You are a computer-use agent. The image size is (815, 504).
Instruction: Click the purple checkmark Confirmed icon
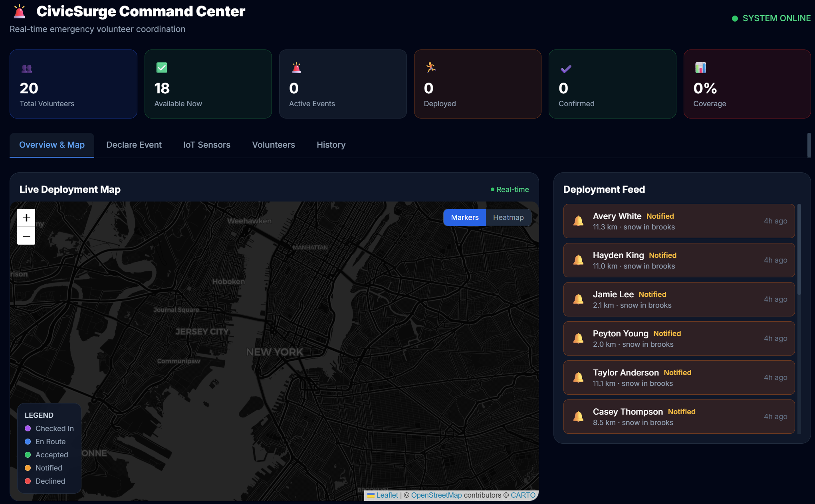coord(566,69)
